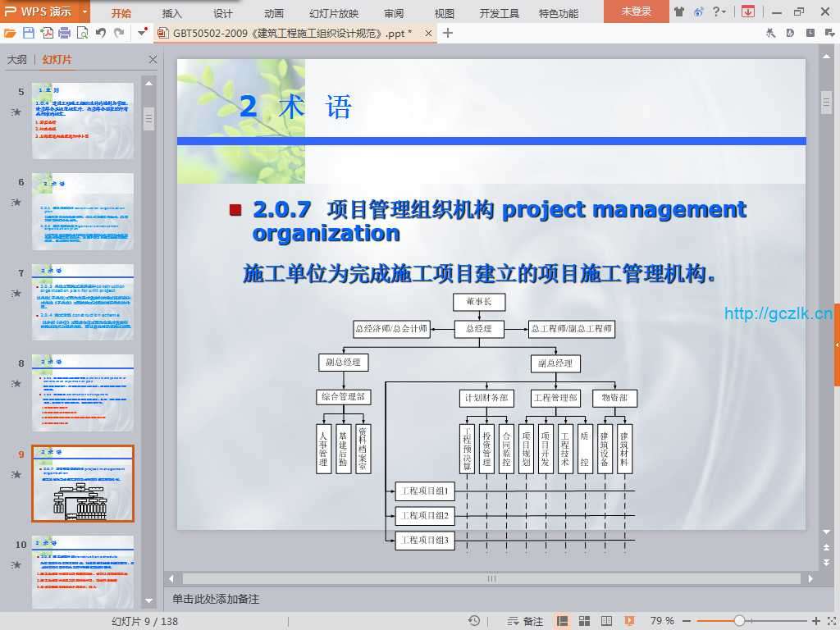Undo the last action
Image resolution: width=840 pixels, height=630 pixels.
coord(100,33)
